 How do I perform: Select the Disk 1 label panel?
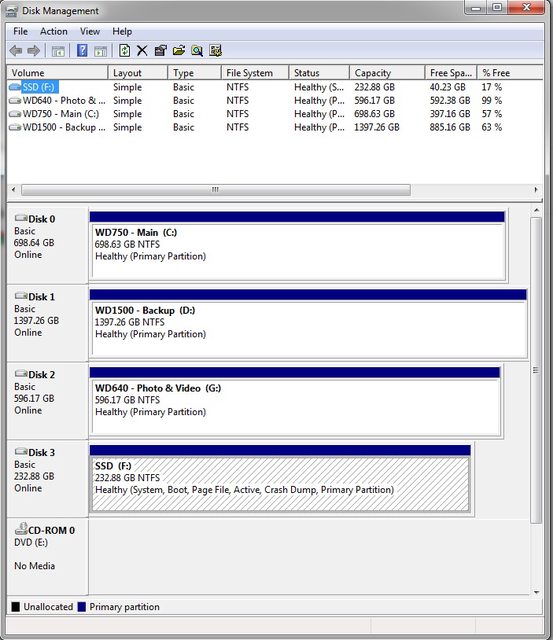pyautogui.click(x=47, y=323)
